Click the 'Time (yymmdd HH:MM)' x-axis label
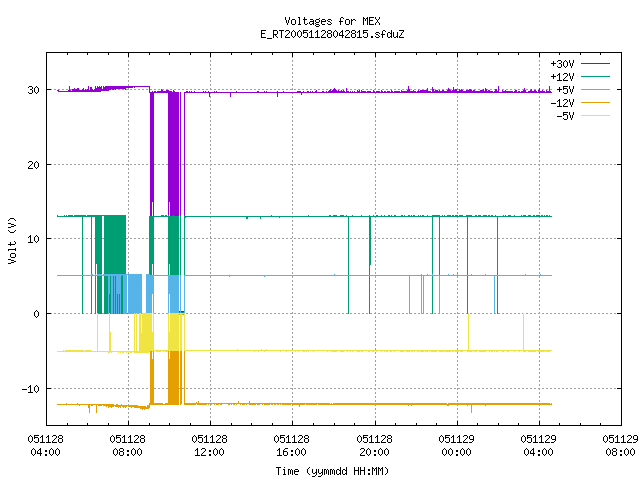 [x=332, y=471]
